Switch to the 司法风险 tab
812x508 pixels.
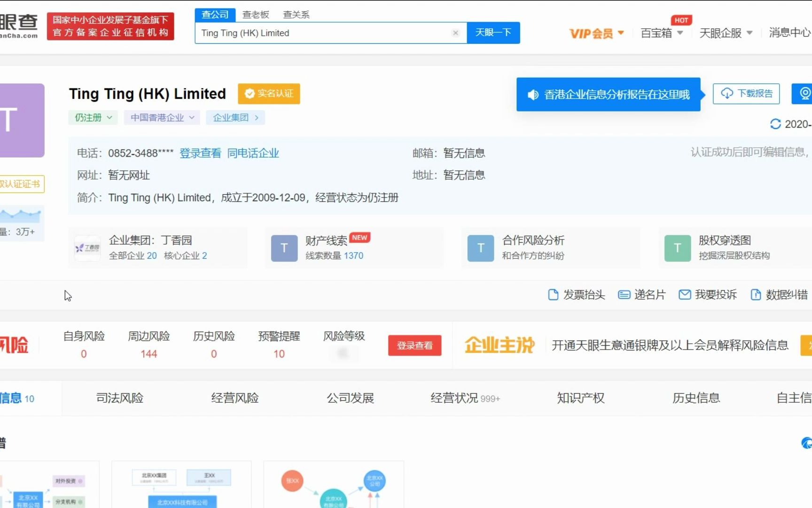coord(120,398)
